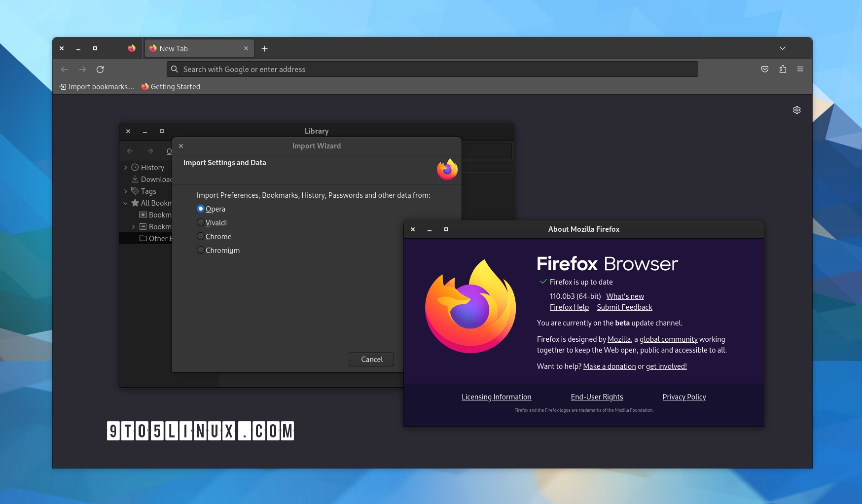Click the extensions icon next to Pocket

(x=783, y=70)
